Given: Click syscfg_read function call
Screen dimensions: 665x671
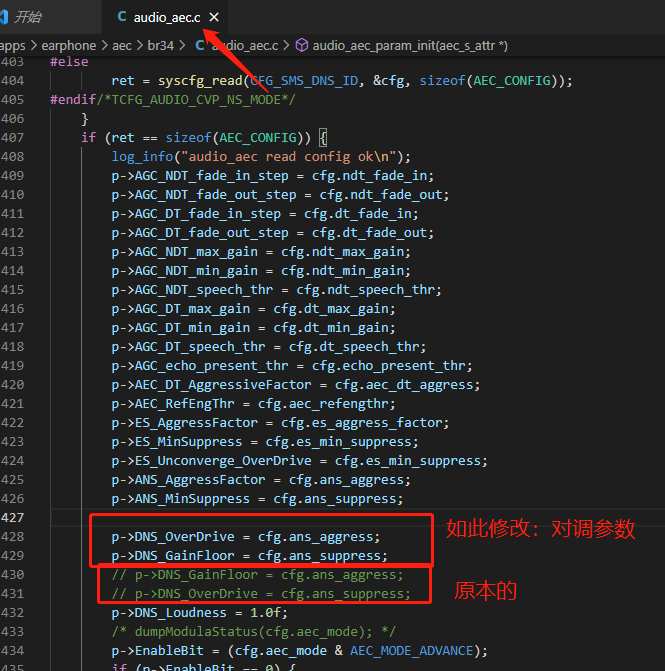Looking at the screenshot, I should (x=201, y=81).
